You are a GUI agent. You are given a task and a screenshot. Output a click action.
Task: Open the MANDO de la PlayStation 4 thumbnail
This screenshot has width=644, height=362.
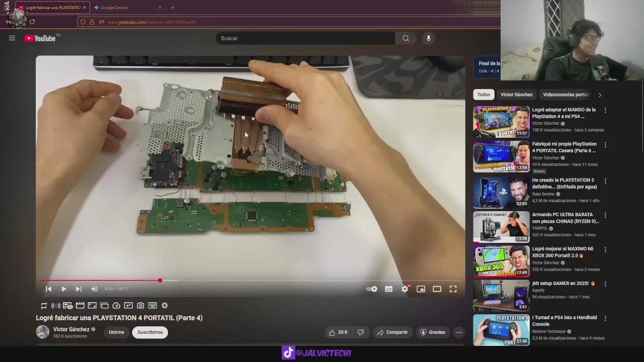click(x=501, y=122)
